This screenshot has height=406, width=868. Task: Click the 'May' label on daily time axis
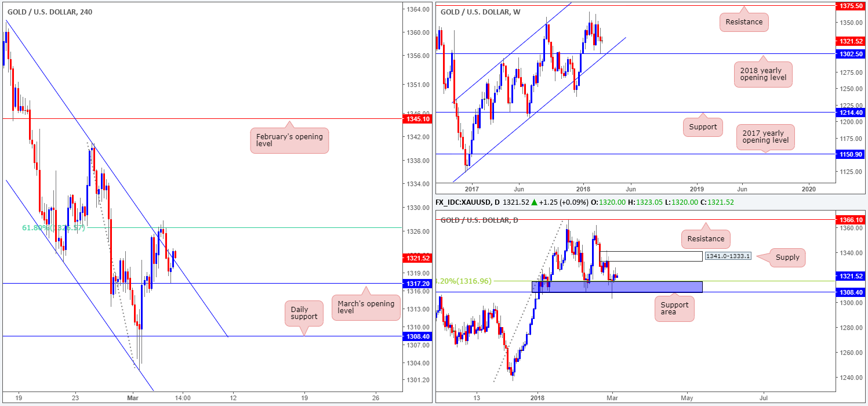pos(687,398)
